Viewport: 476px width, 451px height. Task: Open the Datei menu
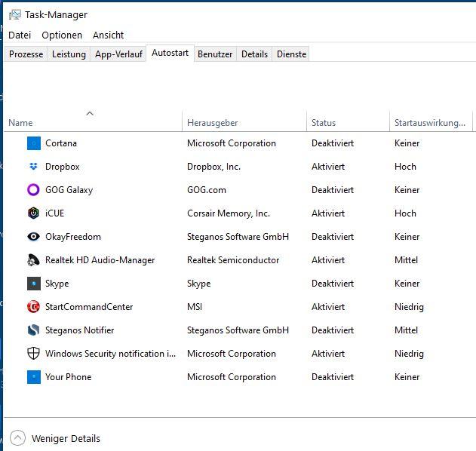pyautogui.click(x=20, y=35)
